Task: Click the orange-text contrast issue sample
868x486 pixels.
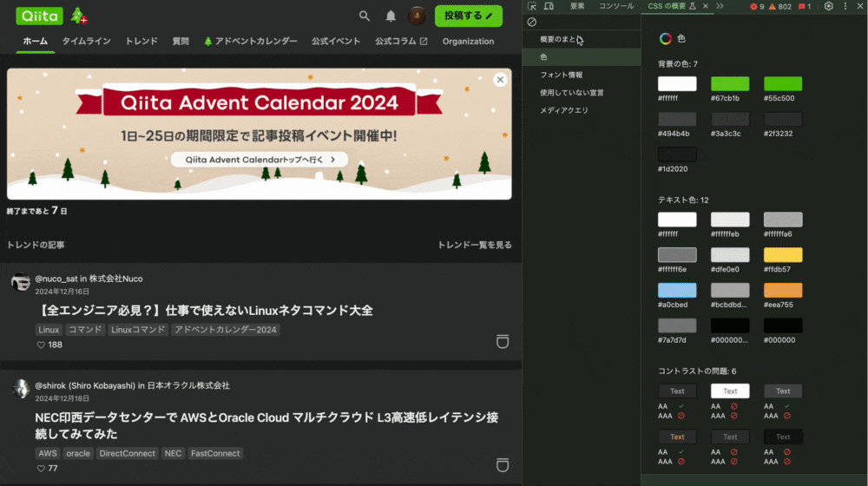Action: [x=677, y=437]
